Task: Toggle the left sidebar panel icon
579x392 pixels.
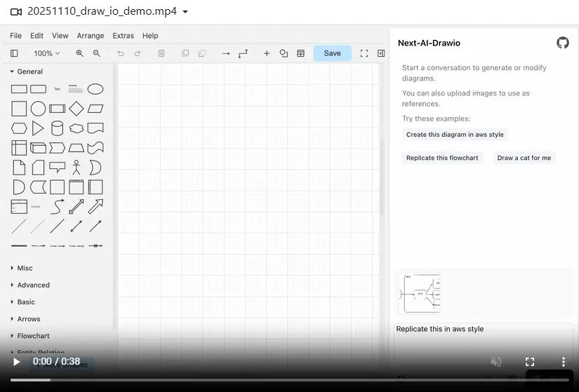Action: tap(14, 53)
